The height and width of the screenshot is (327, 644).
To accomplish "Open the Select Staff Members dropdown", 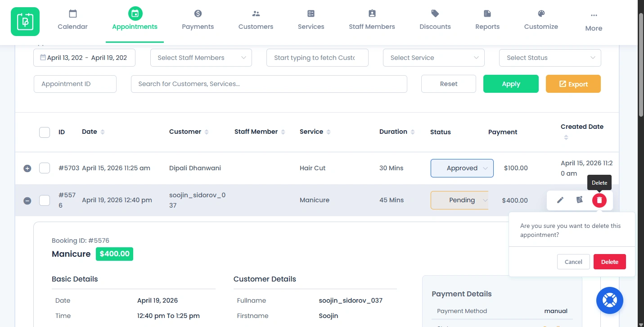I will click(201, 58).
